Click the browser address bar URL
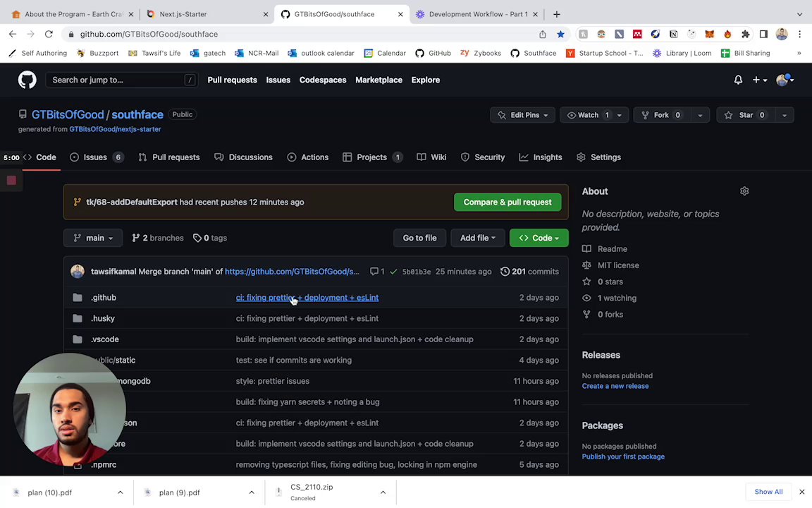This screenshot has width=812, height=508. click(149, 34)
